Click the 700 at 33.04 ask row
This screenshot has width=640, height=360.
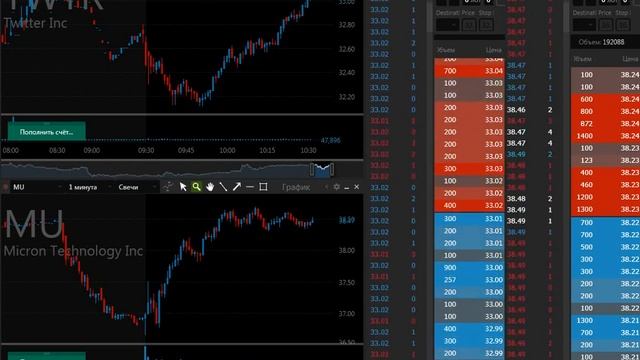[x=469, y=71]
